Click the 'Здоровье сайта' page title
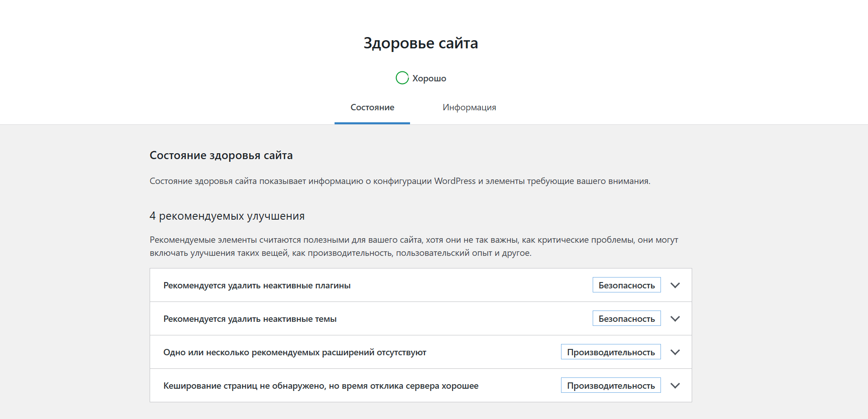This screenshot has width=868, height=419. point(420,43)
